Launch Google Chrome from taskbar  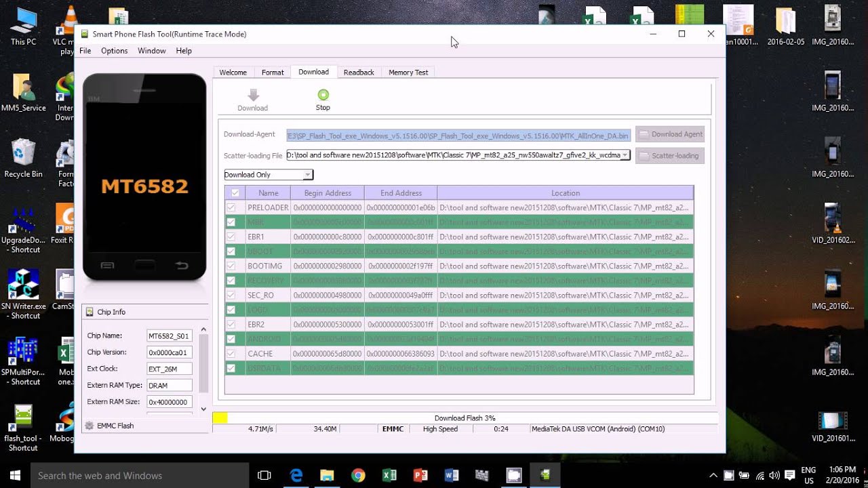pos(358,476)
